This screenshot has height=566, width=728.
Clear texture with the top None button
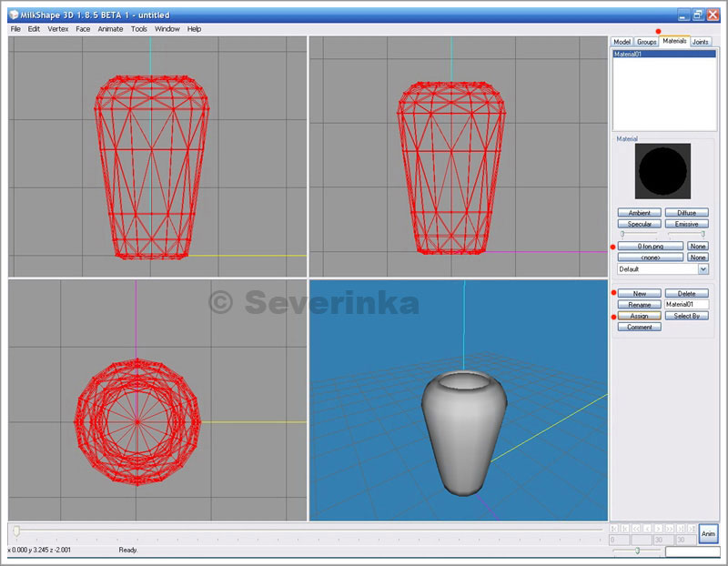(697, 247)
